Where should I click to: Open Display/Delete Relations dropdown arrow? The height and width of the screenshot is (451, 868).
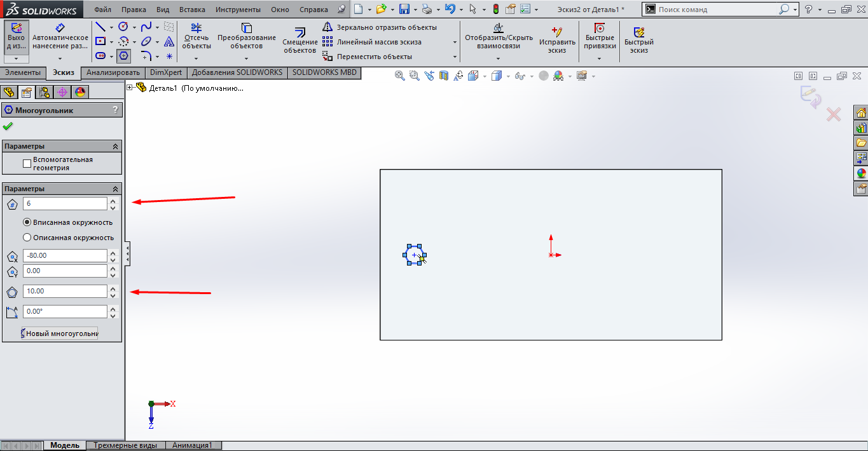tap(498, 58)
